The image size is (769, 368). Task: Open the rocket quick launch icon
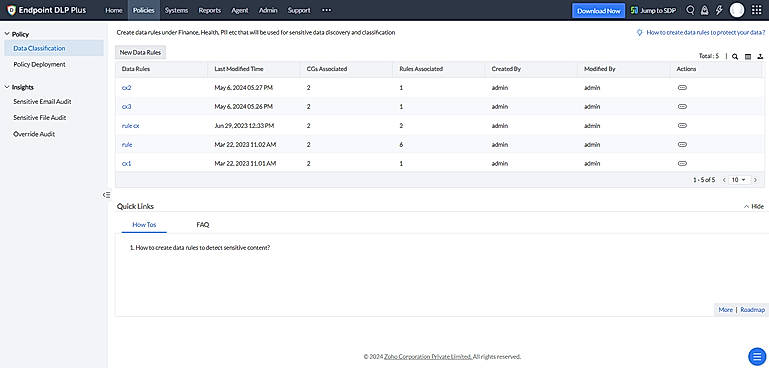click(x=704, y=10)
